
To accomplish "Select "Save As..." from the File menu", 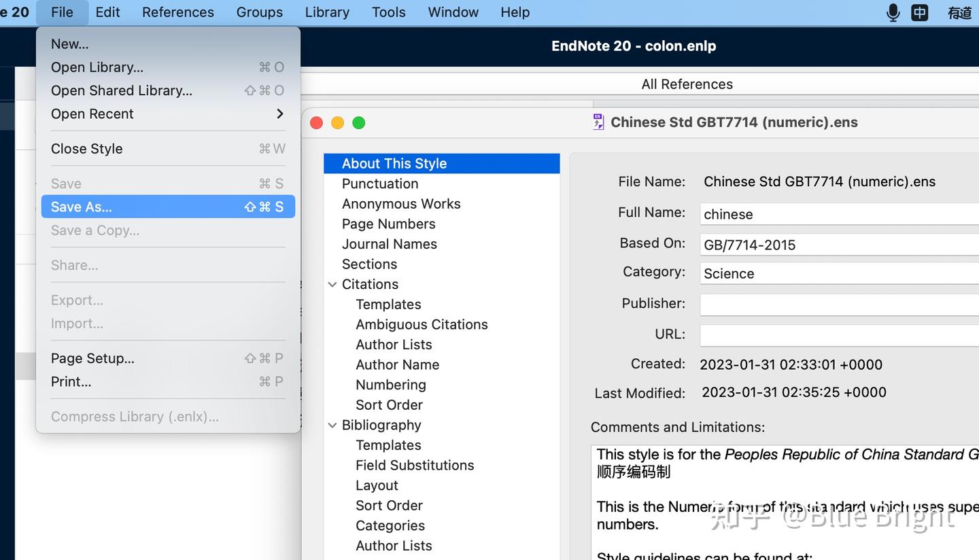I will tap(82, 207).
